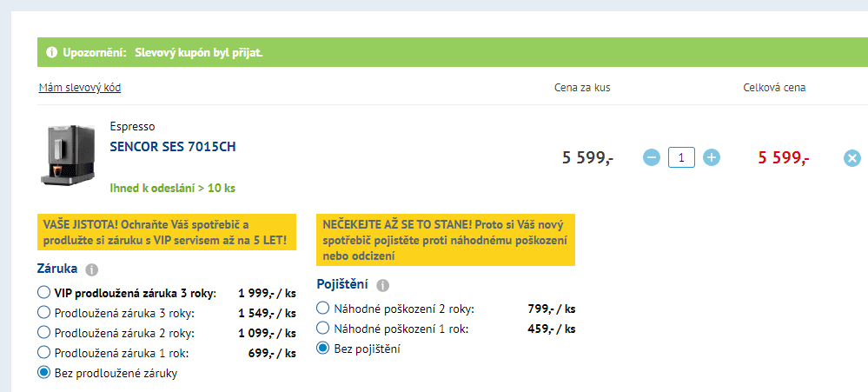Click the quantity input field

[x=681, y=158]
